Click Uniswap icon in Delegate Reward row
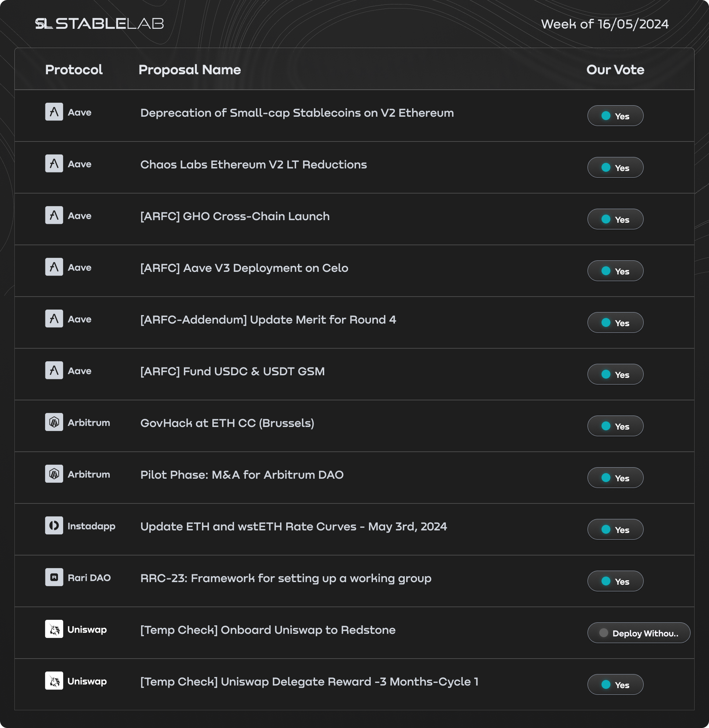The image size is (709, 728). point(54,681)
